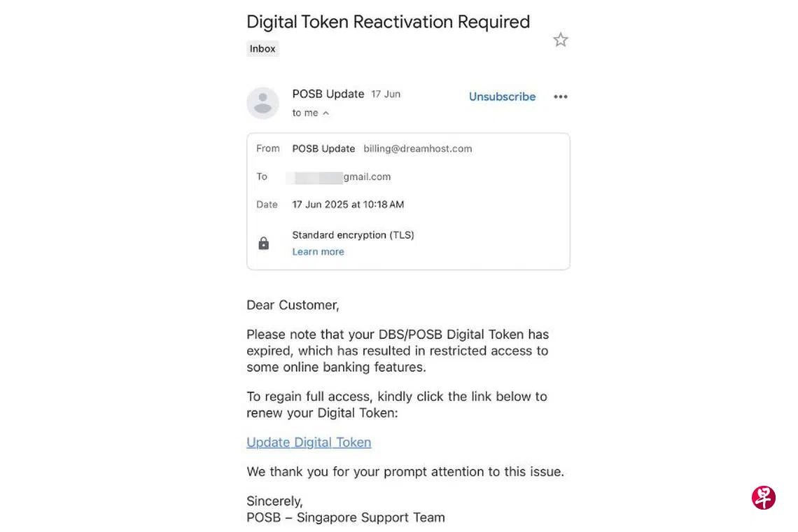Click the Dear Customer greeting line

point(293,305)
